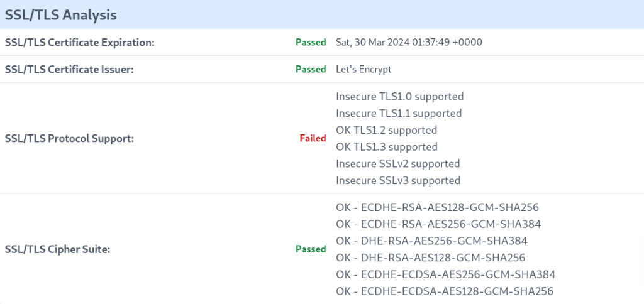Select the Insecure TLS1.0 supported line
Screen dimensions: 644x304
399,96
